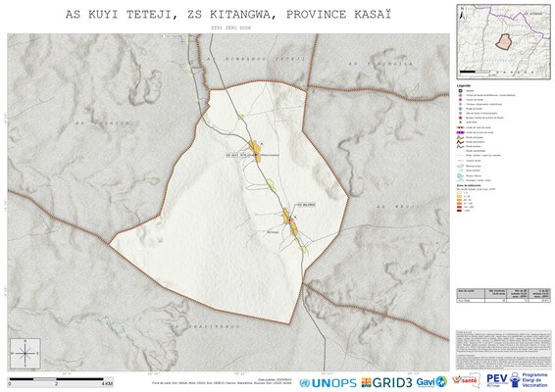This screenshot has width=555, height=392.
Task: Click the southern health center label box
Action: pyautogui.click(x=306, y=205)
